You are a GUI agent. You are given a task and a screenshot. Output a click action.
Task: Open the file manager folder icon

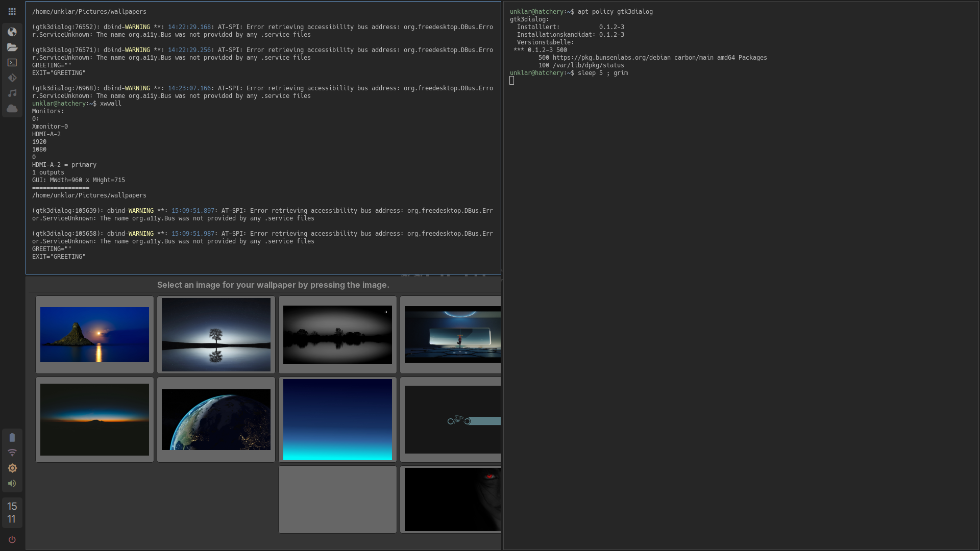[12, 47]
